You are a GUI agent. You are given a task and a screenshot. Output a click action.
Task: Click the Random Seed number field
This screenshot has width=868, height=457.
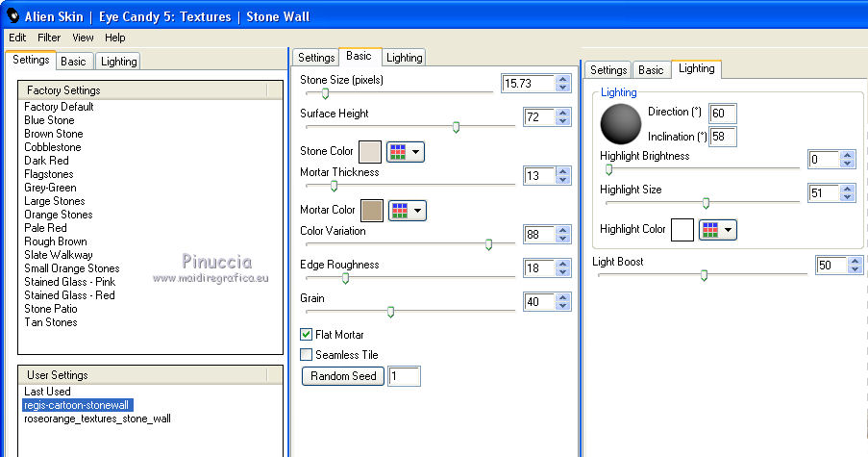point(404,376)
